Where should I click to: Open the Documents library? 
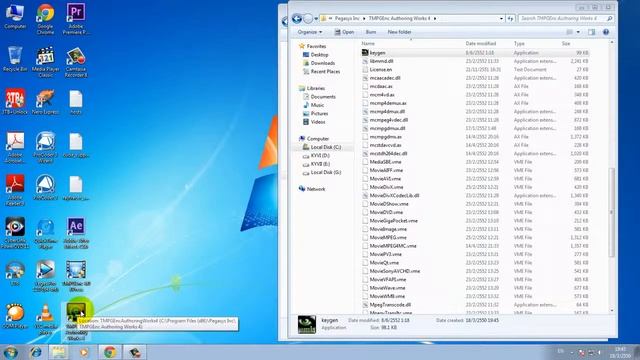(x=323, y=97)
